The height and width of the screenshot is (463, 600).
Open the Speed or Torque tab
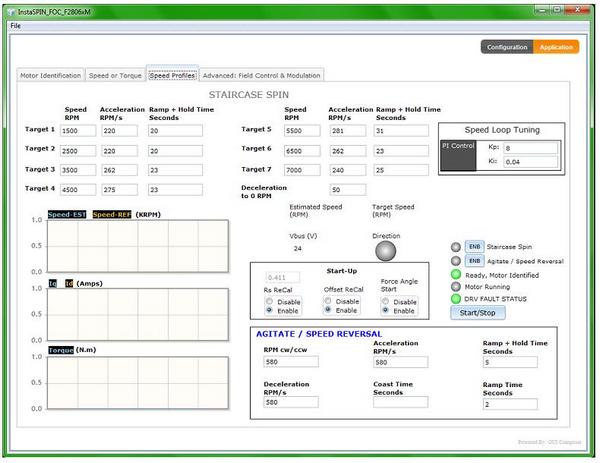pyautogui.click(x=115, y=75)
